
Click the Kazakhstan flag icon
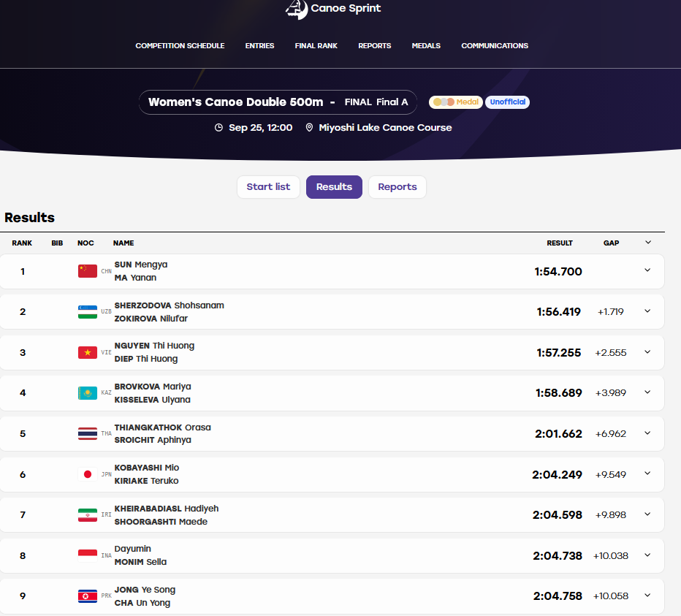point(87,392)
